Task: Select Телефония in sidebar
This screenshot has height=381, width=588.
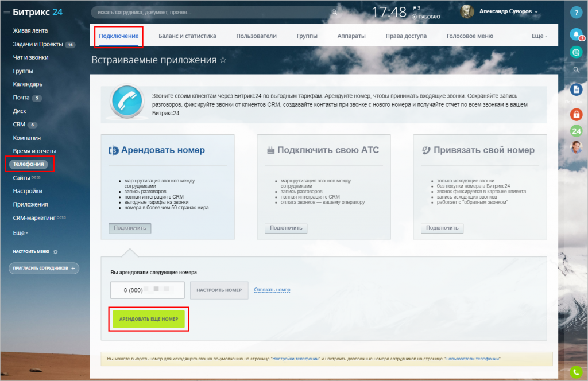Action: 29,164
